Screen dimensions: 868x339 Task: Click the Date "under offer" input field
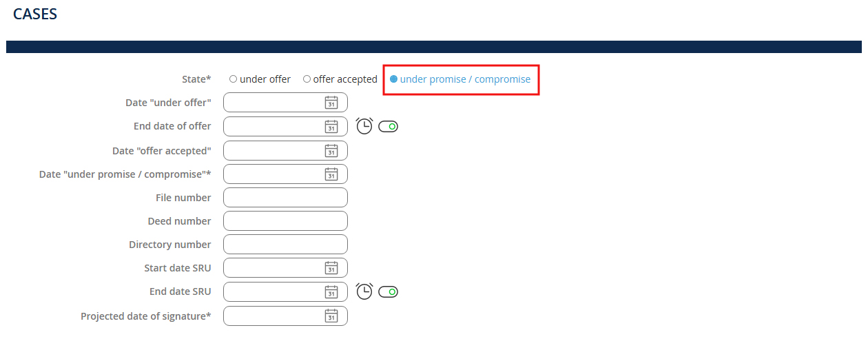coord(273,103)
